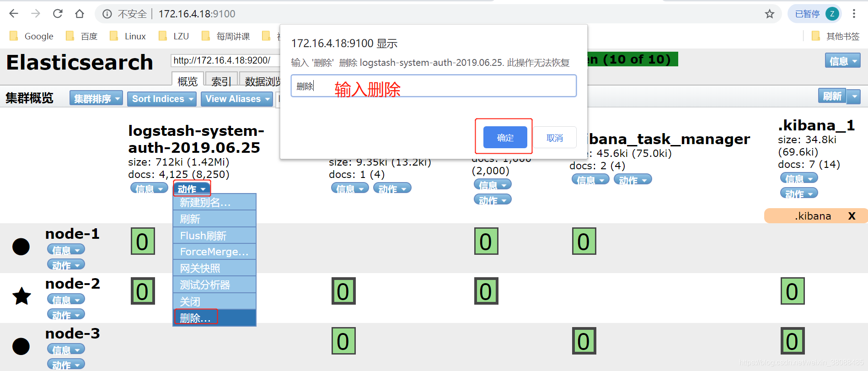Click the node-2 master star icon

(21, 296)
